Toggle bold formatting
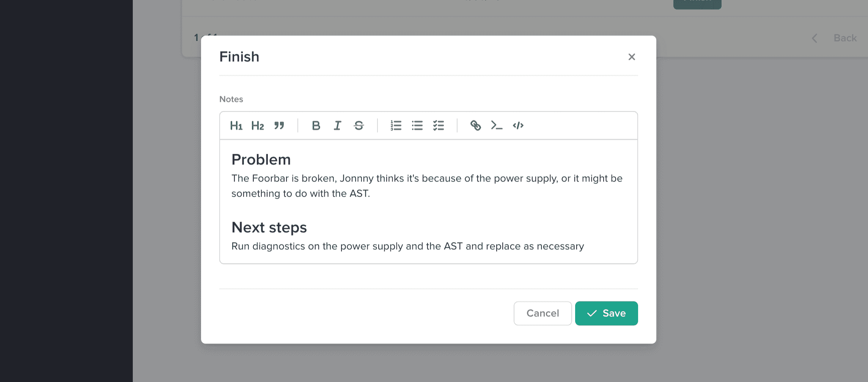Image resolution: width=868 pixels, height=382 pixels. (x=316, y=125)
